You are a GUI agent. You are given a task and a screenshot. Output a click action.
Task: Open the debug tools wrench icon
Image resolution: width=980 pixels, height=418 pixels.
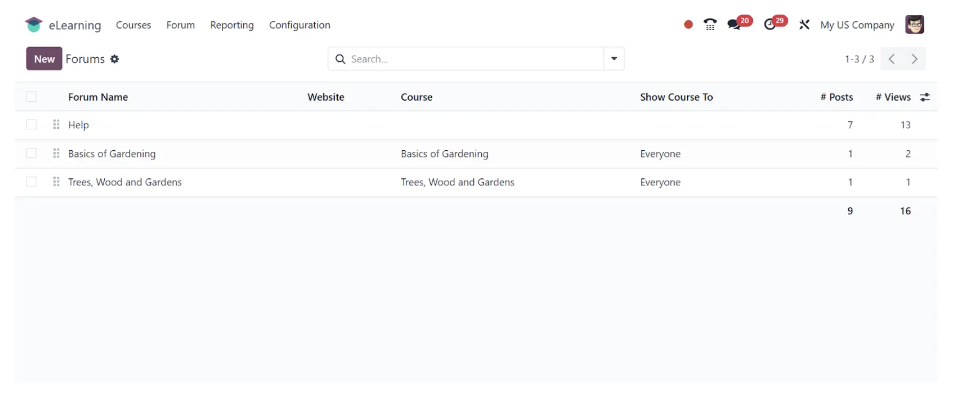[x=804, y=25]
